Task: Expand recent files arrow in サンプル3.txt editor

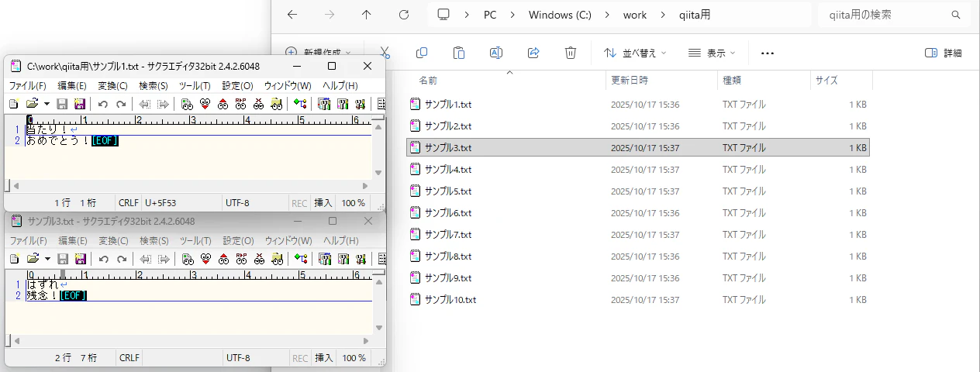Action: coord(47,258)
